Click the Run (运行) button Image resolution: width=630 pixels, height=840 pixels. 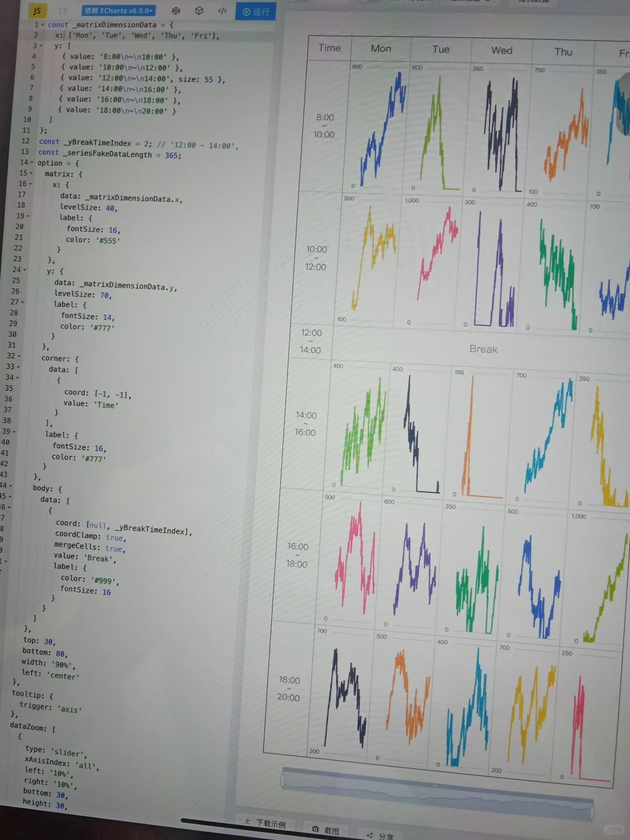(256, 12)
